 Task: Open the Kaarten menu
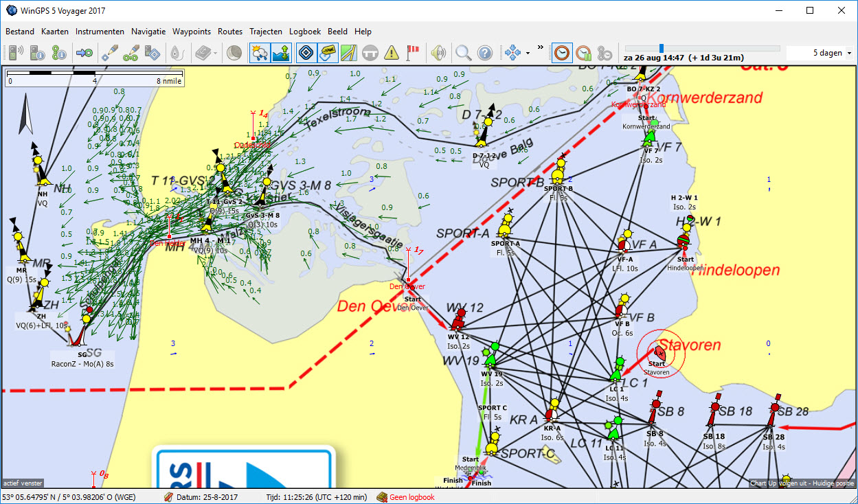(55, 32)
